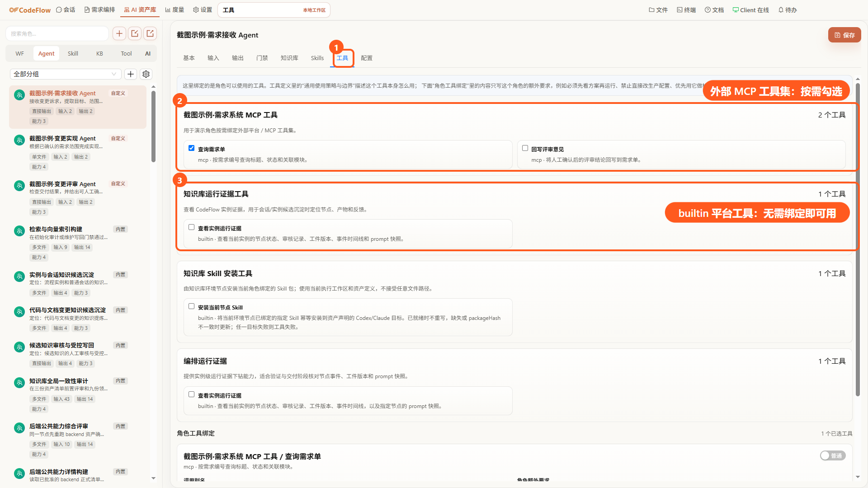Open group settings gear icon
Viewport: 868px width, 488px height.
point(146,74)
